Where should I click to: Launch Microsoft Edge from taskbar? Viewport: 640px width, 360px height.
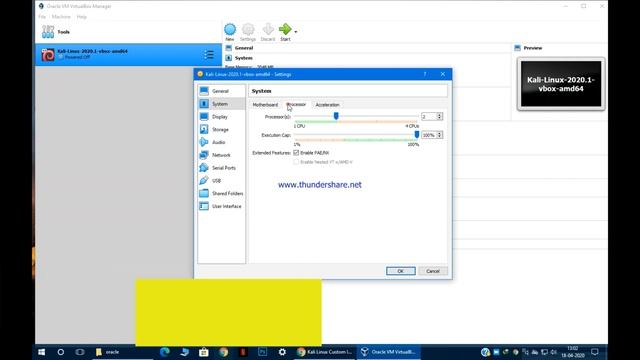(x=164, y=352)
